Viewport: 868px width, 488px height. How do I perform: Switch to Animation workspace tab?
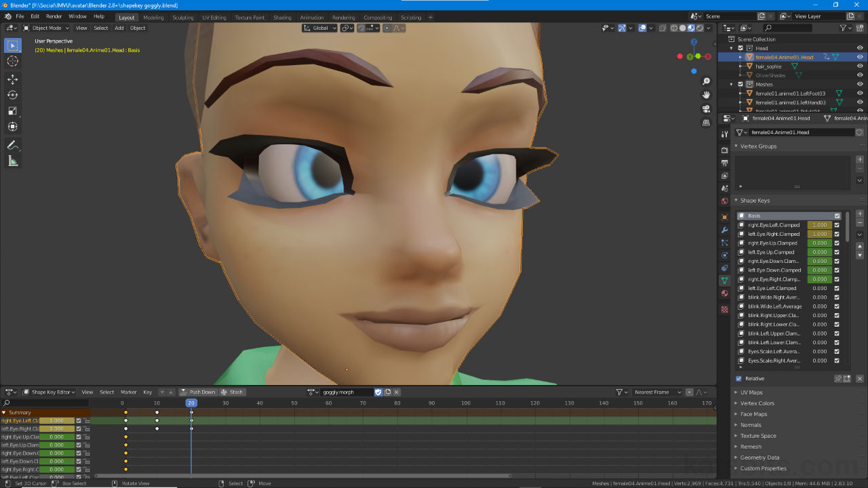point(312,18)
